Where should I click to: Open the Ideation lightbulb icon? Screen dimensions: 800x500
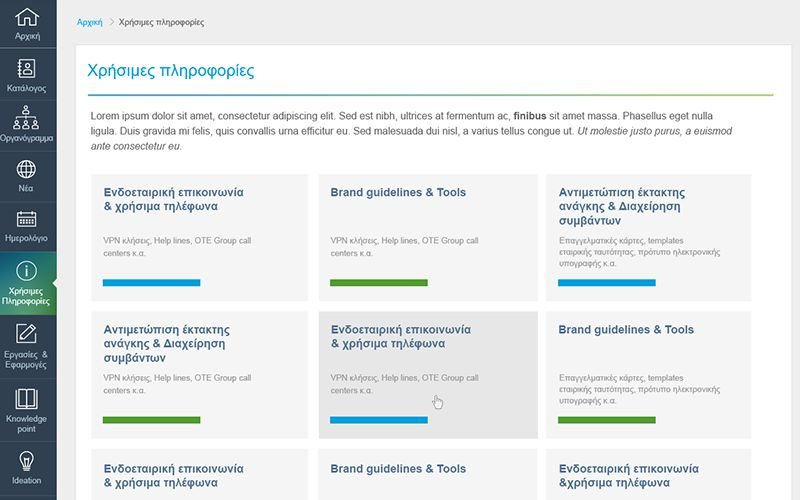(x=28, y=461)
